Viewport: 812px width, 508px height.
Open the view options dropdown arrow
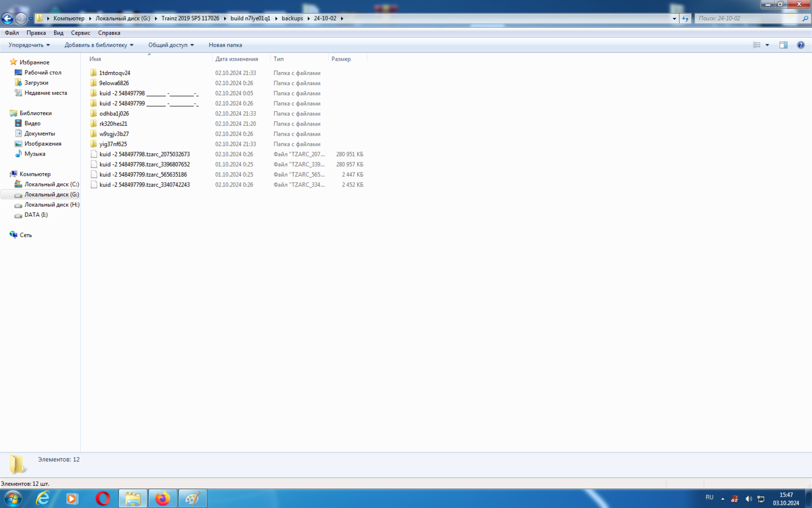767,45
